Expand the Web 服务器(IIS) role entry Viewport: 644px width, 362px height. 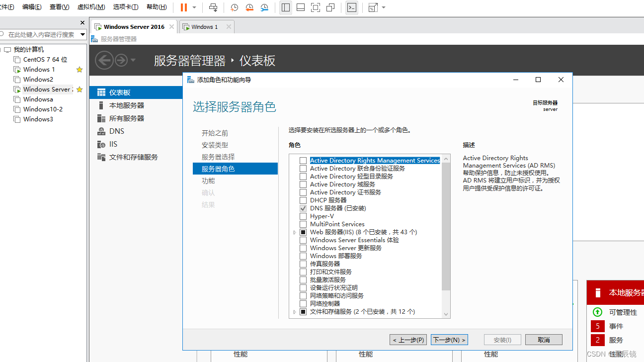294,232
